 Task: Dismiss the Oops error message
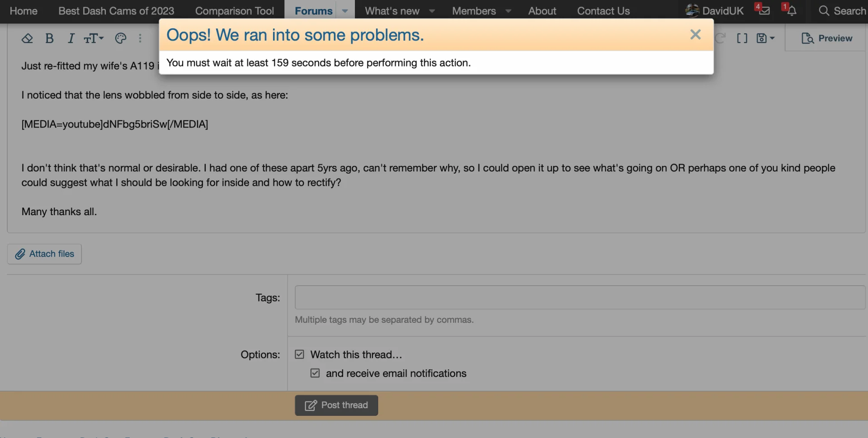[695, 34]
